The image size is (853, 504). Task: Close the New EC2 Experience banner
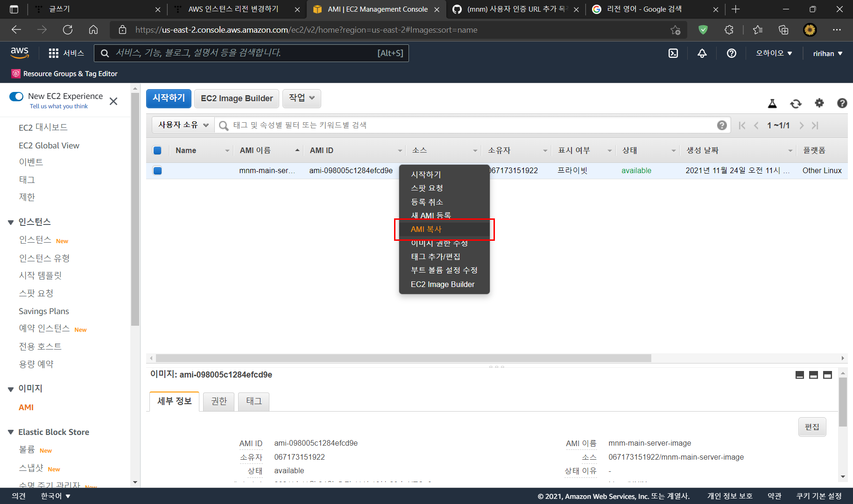[x=113, y=101]
